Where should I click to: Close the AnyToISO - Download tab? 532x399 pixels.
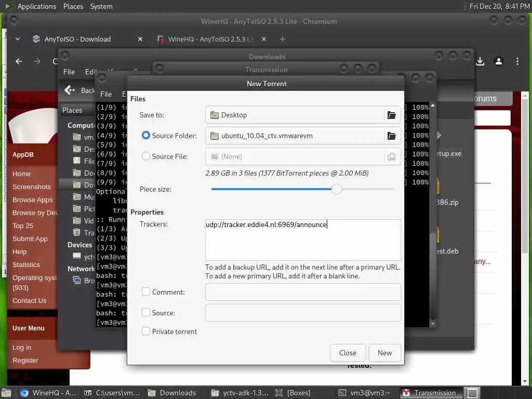[140, 39]
